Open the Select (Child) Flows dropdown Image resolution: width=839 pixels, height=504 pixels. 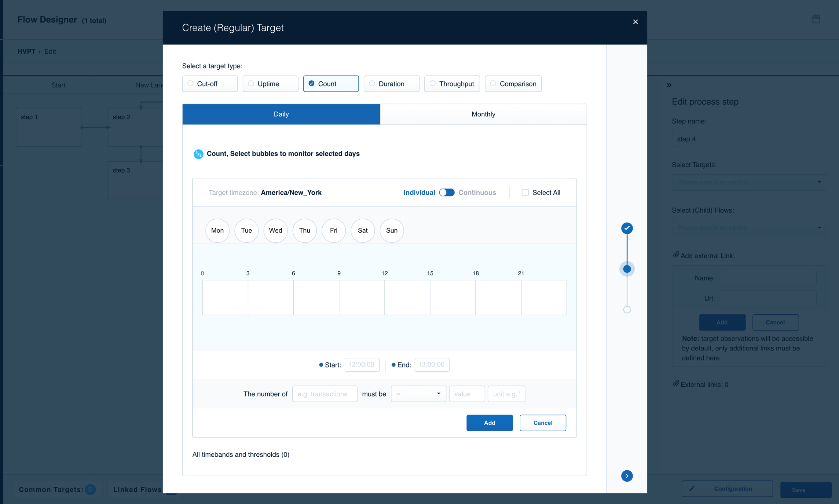click(749, 228)
